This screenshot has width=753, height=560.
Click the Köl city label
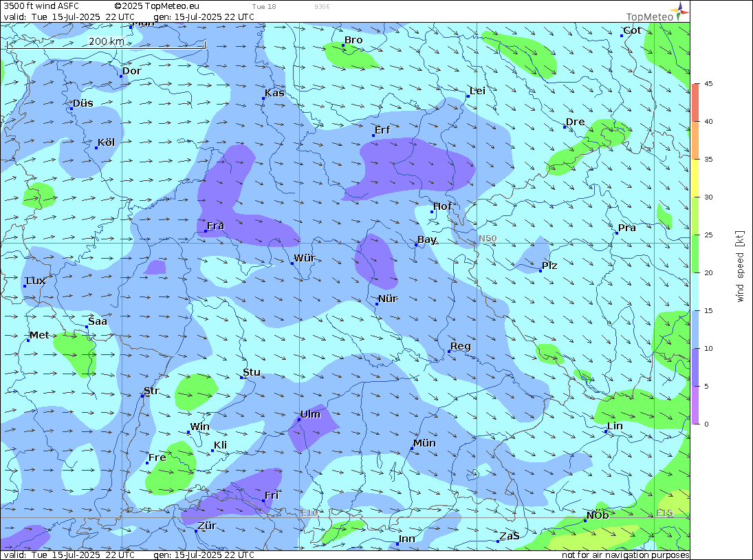pyautogui.click(x=106, y=142)
